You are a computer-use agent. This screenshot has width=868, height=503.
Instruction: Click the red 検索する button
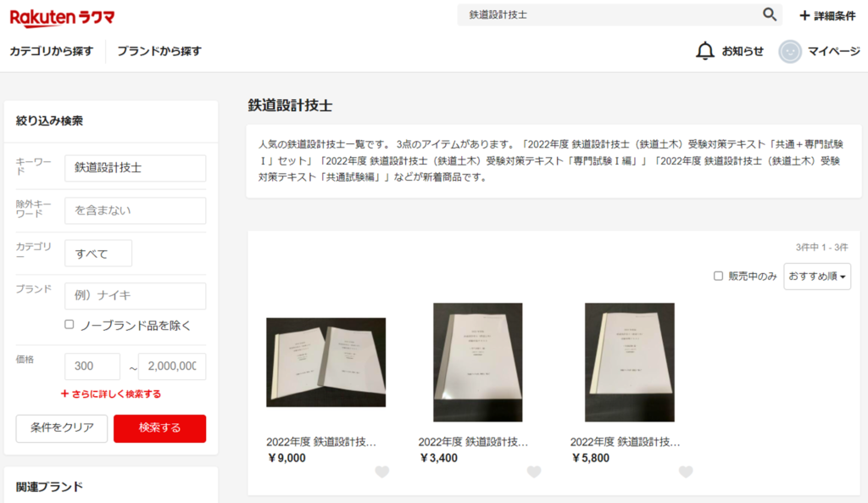(159, 428)
